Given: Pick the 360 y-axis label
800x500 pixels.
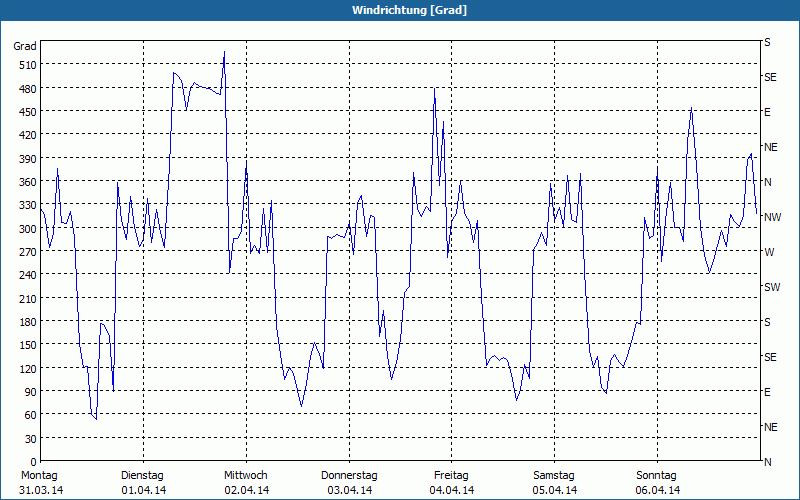Looking at the screenshot, I should point(28,182).
